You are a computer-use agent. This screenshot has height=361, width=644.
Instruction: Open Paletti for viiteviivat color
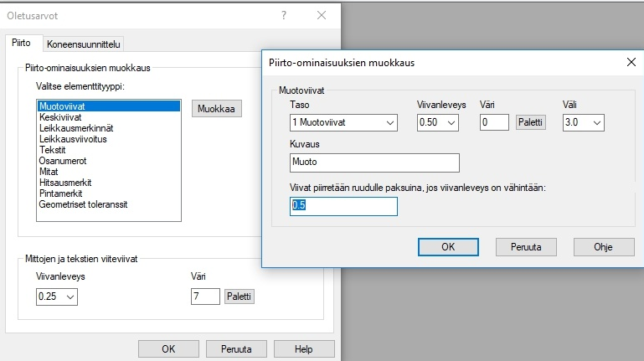[x=240, y=297]
